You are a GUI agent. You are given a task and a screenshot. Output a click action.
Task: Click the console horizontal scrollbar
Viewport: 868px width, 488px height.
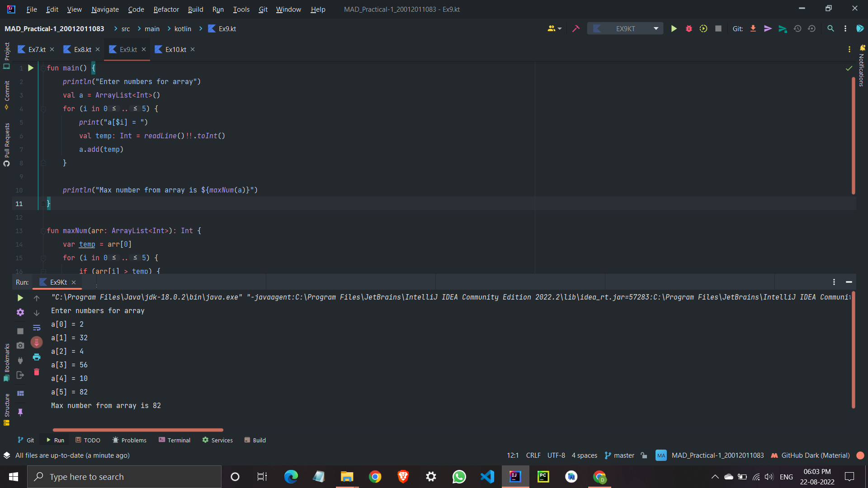(138, 430)
